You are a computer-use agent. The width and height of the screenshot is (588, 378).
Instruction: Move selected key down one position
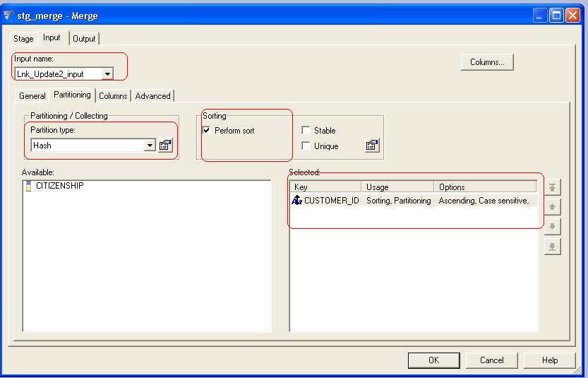click(x=553, y=227)
